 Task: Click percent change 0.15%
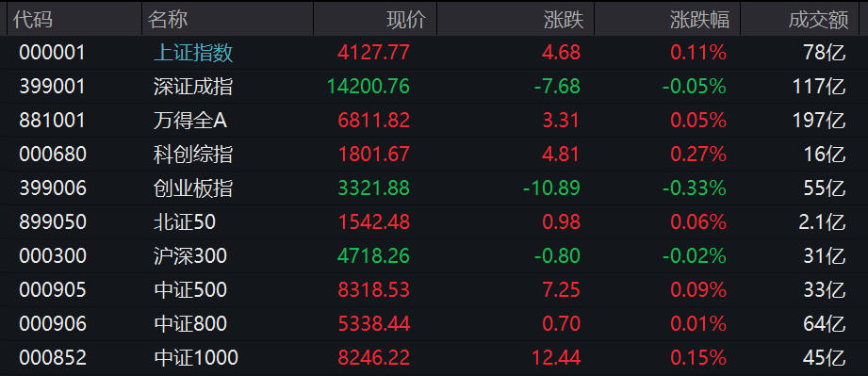tap(698, 357)
